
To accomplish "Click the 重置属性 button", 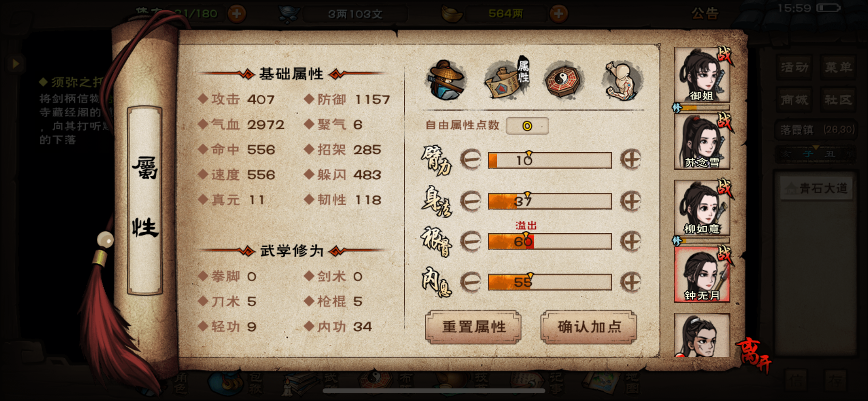I will pyautogui.click(x=473, y=327).
